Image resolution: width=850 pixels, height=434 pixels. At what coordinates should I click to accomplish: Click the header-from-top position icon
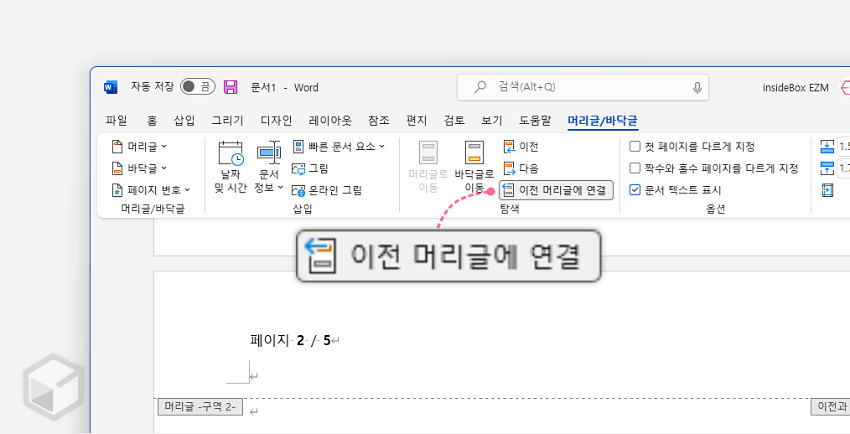(x=827, y=146)
